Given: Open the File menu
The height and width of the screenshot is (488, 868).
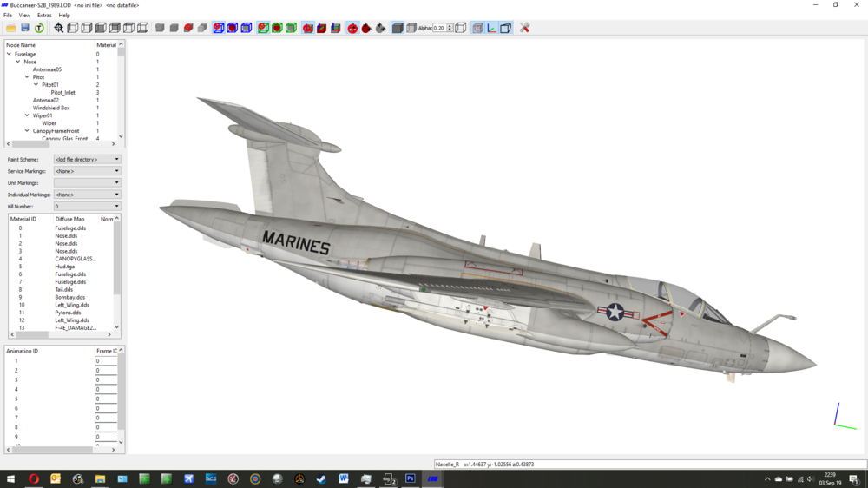Looking at the screenshot, I should [8, 15].
